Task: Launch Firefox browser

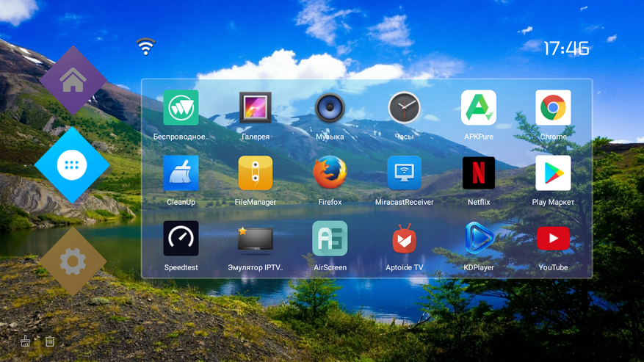Action: [330, 172]
